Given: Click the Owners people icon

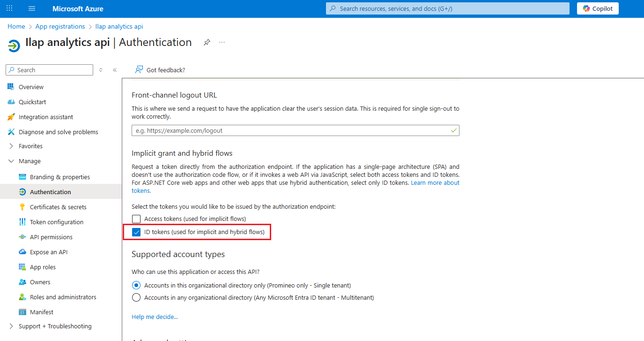Looking at the screenshot, I should [22, 282].
